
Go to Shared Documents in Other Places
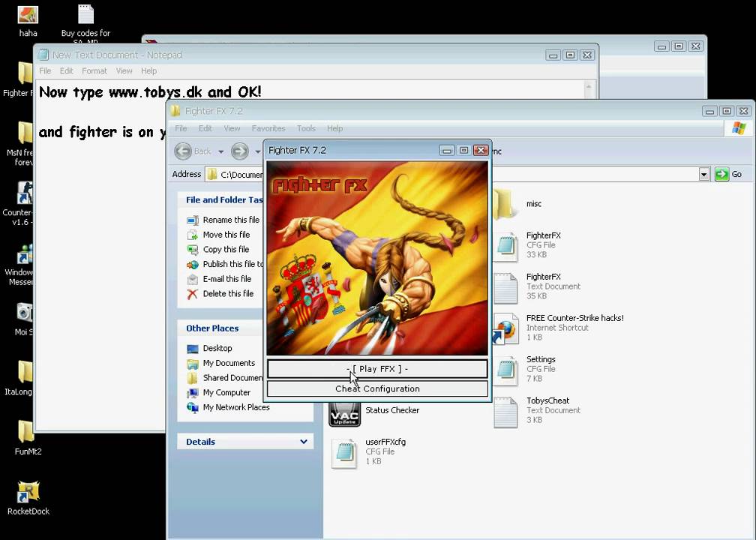tap(232, 378)
